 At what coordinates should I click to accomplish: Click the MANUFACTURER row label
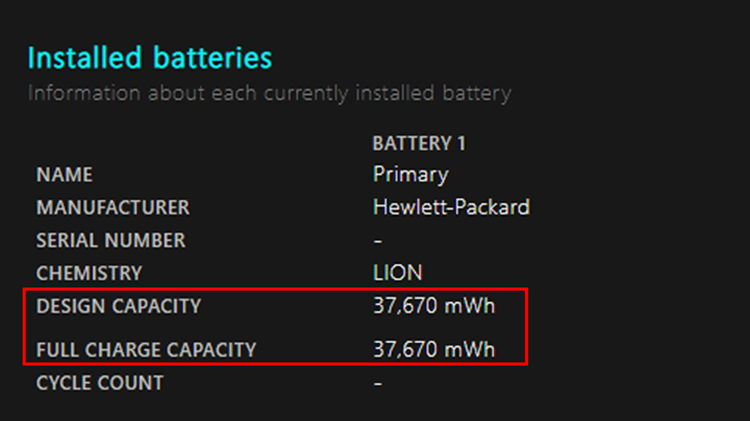[x=112, y=208]
